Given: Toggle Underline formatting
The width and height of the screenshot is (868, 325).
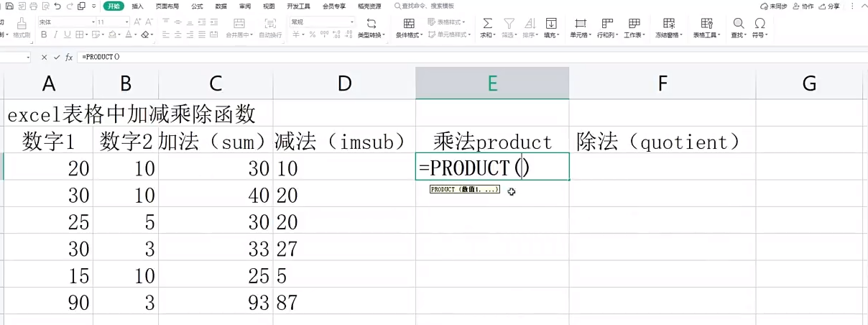Looking at the screenshot, I should 67,34.
